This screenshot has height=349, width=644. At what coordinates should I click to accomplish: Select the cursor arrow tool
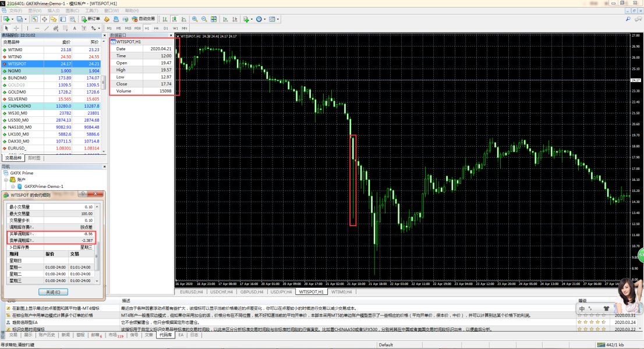click(6, 28)
